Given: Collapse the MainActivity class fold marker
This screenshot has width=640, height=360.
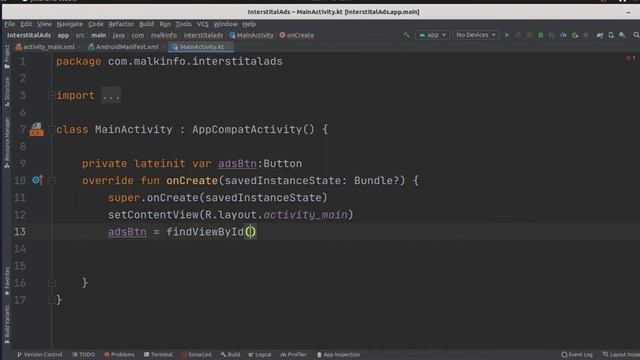Looking at the screenshot, I should [51, 130].
